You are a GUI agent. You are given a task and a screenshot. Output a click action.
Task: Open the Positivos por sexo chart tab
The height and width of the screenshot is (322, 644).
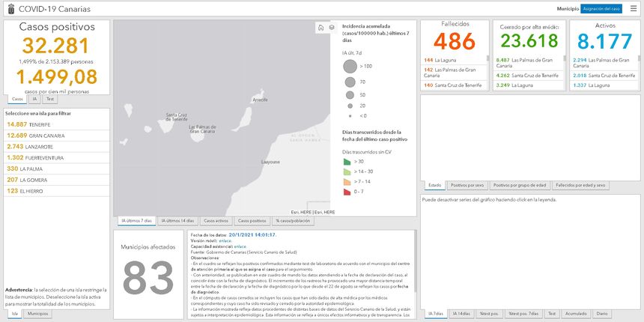click(468, 185)
